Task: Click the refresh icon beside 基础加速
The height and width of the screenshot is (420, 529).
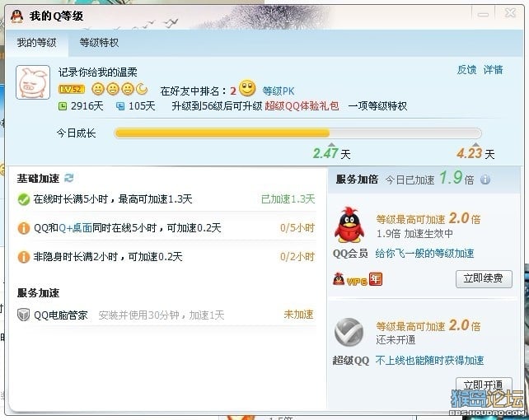Action: point(69,178)
